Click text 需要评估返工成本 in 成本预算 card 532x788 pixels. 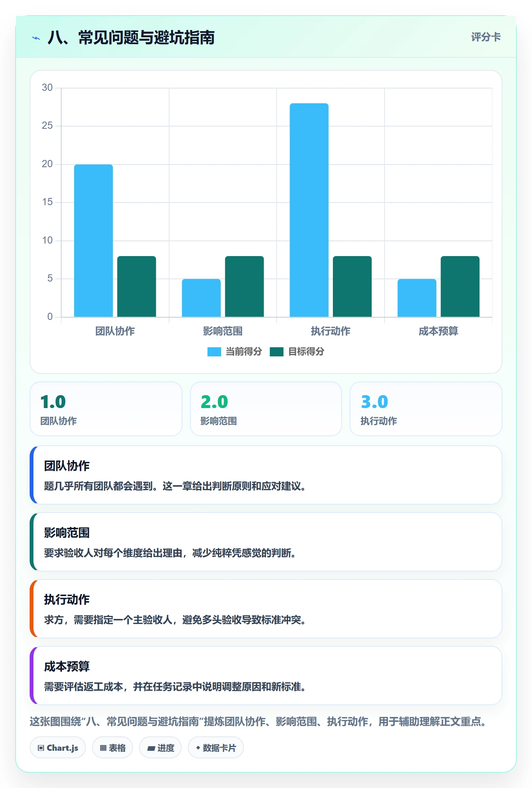pos(84,687)
